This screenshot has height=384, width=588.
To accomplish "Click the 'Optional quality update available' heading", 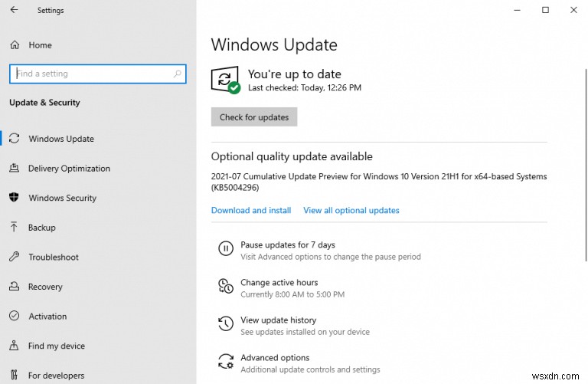I will 292,156.
